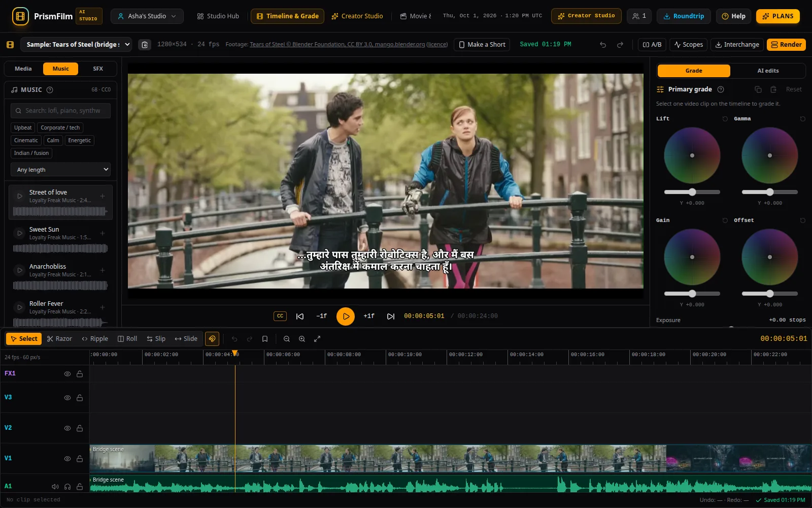
Task: Switch to the AI edits tab
Action: coord(768,71)
